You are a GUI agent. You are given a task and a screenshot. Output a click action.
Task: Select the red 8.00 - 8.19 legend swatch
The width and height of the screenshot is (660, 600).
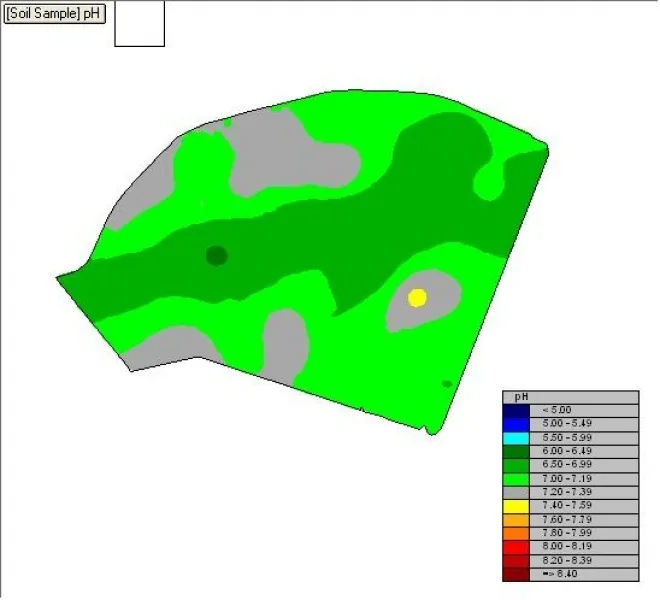pos(516,547)
